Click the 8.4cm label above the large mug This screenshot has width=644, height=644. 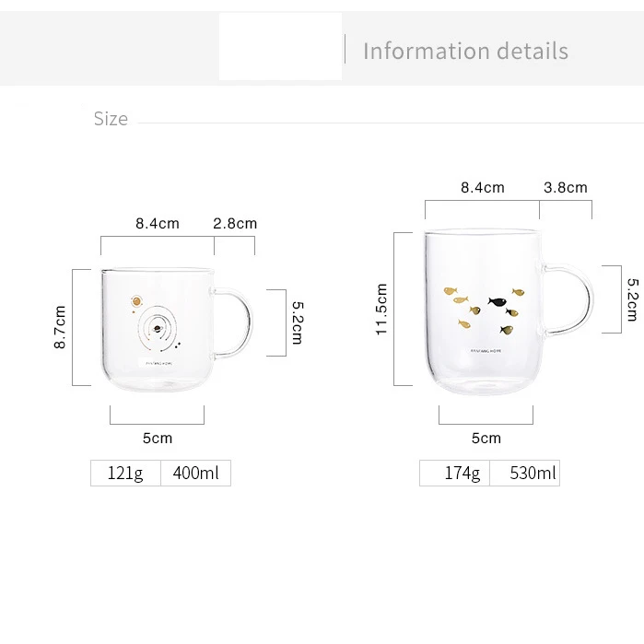483,187
